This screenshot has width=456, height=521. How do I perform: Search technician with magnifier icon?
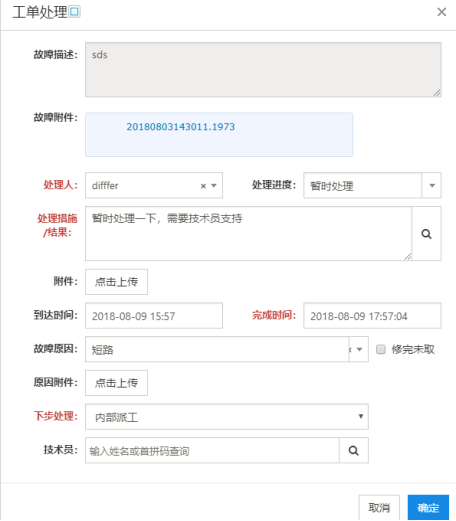tap(354, 451)
